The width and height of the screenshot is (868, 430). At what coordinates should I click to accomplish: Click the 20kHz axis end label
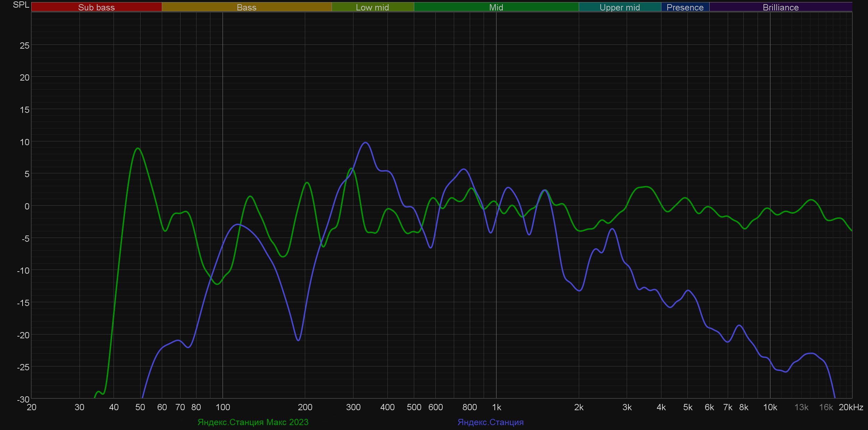coord(851,407)
